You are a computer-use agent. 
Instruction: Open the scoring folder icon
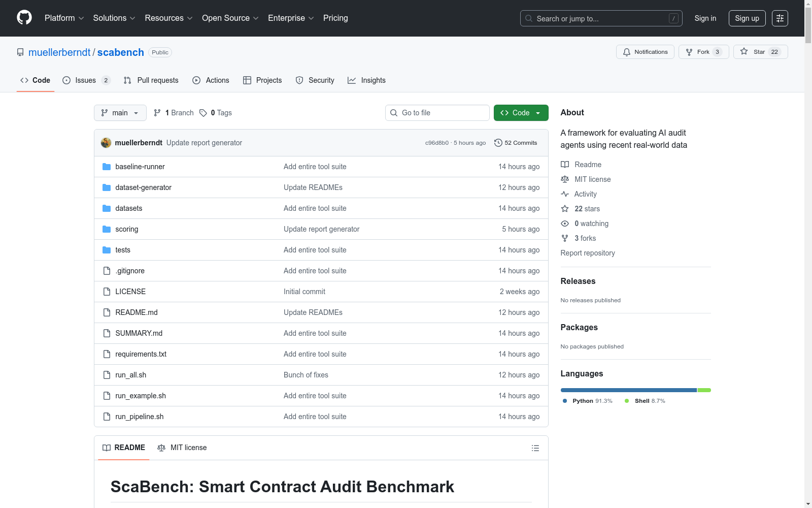(x=106, y=229)
